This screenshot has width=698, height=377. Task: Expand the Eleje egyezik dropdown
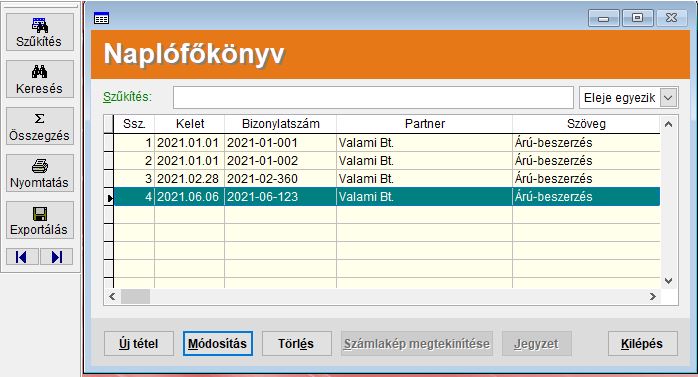tap(669, 97)
